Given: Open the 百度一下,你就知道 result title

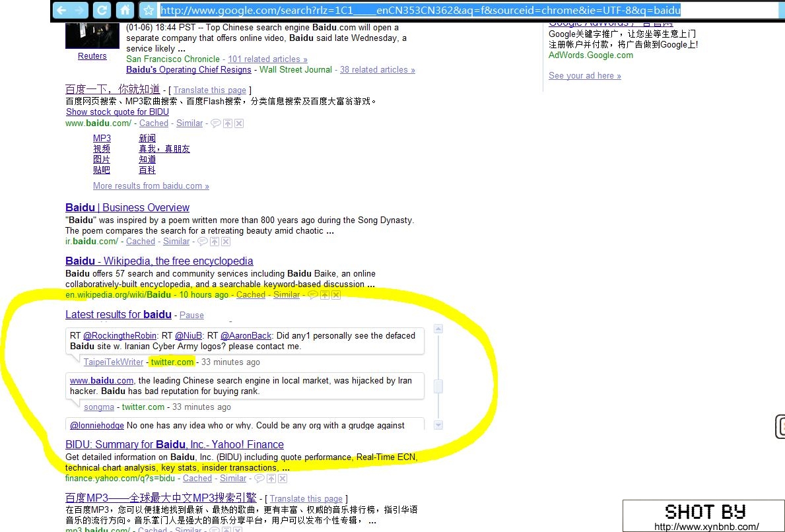Looking at the screenshot, I should pos(113,89).
